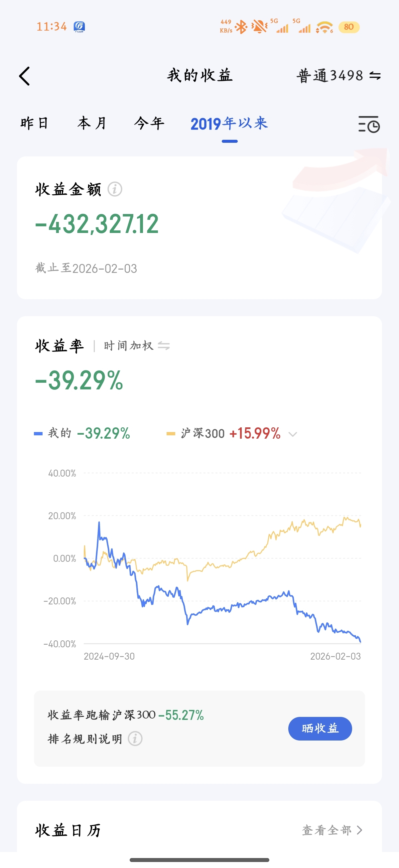Image resolution: width=399 pixels, height=868 pixels.
Task: Tap the chart's blue line endpoint
Action: tap(360, 641)
